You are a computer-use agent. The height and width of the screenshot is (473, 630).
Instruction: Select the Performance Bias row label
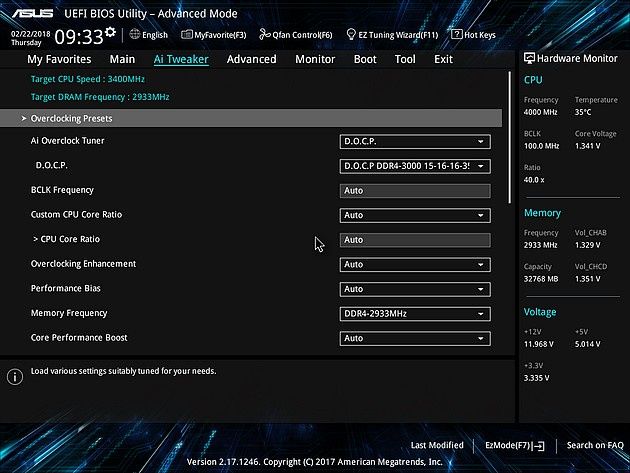click(x=65, y=288)
